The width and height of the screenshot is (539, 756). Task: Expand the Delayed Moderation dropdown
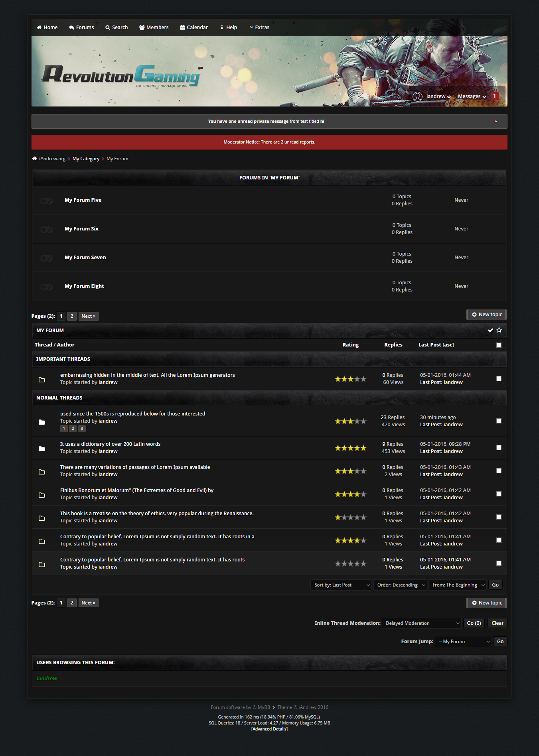(422, 623)
